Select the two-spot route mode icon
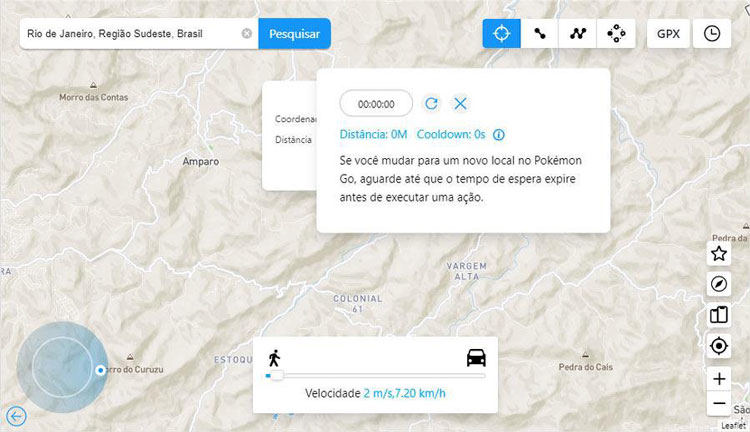The width and height of the screenshot is (750, 432). tap(540, 33)
